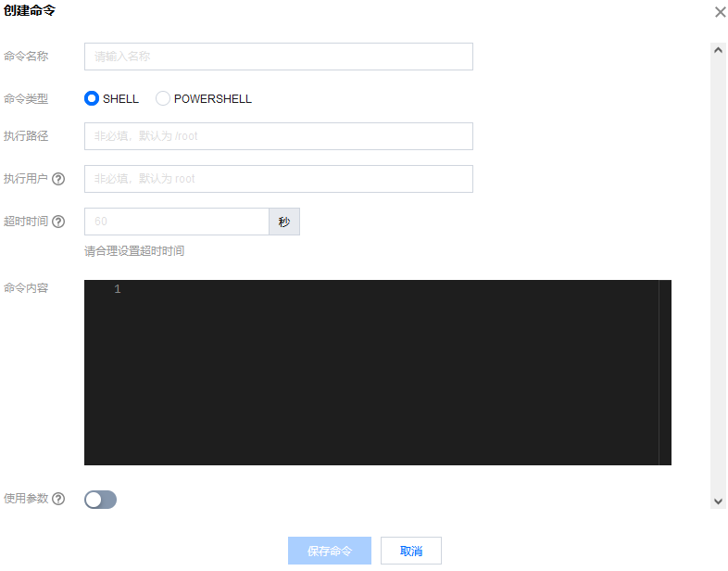Click the dialog vertical scrollbar track

pos(718,276)
